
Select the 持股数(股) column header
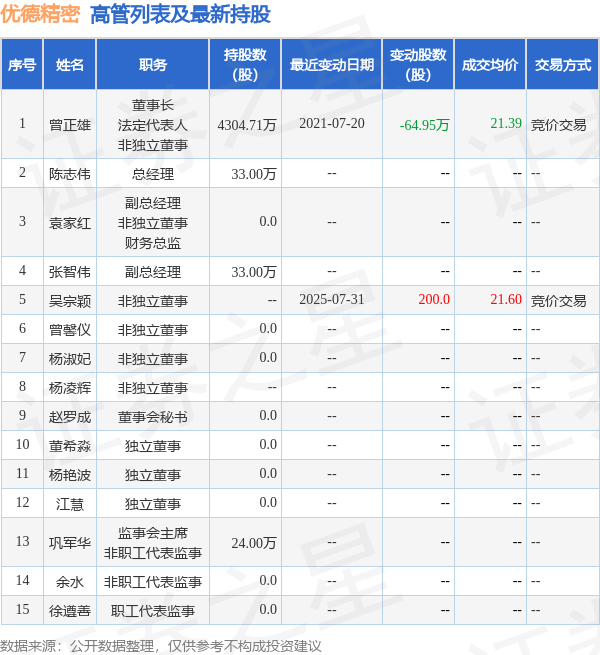[245, 65]
